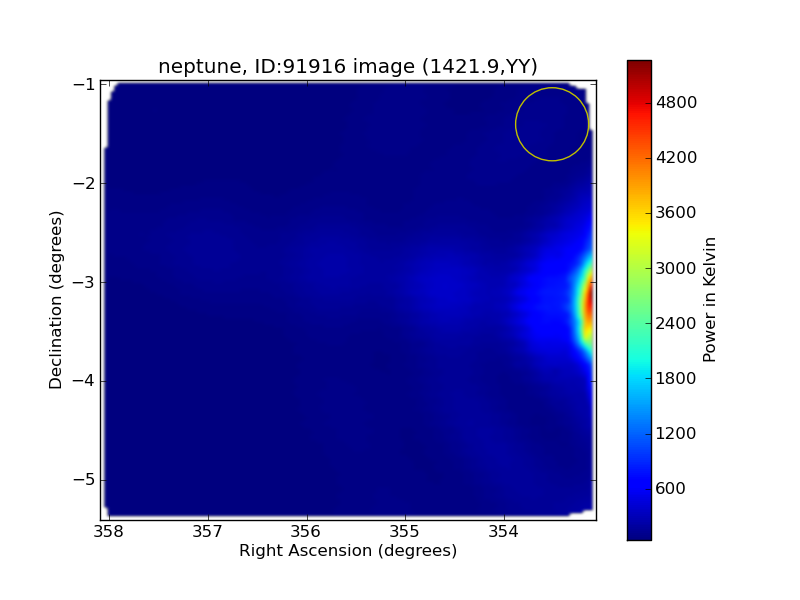Click the y-axis tick label '−5'

click(x=84, y=480)
